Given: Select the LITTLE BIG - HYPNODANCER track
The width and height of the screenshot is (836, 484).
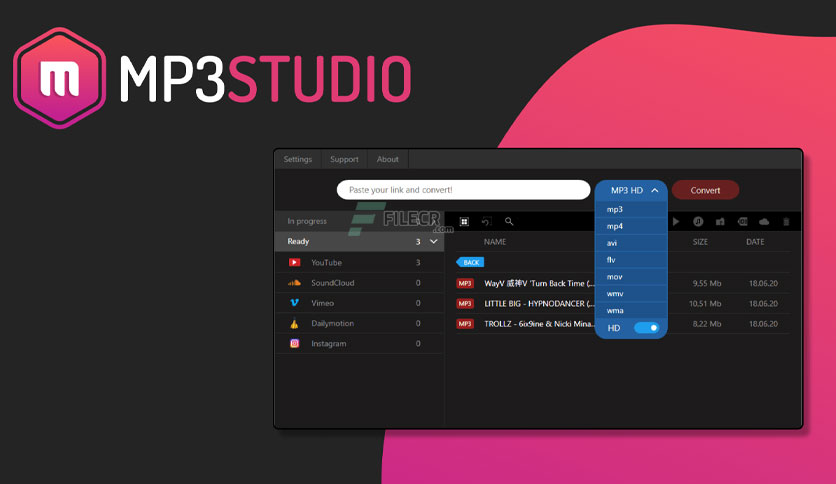Looking at the screenshot, I should [x=538, y=303].
